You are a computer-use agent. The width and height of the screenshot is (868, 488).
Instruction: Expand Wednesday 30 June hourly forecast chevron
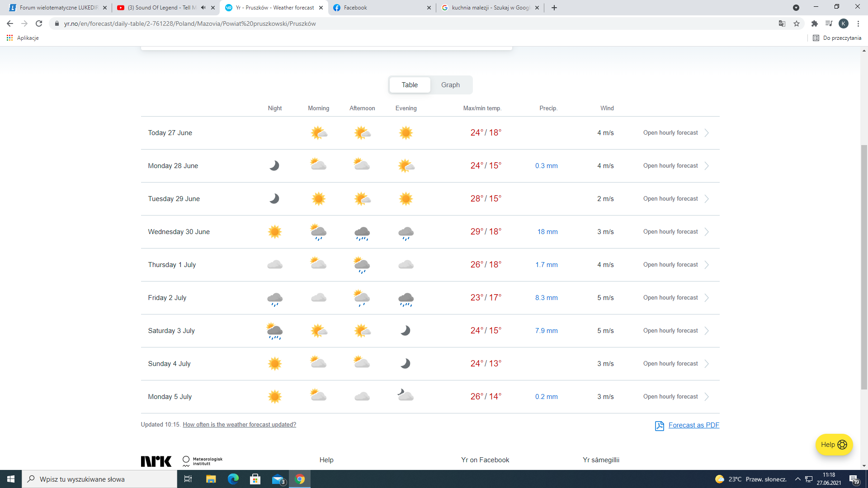click(707, 232)
